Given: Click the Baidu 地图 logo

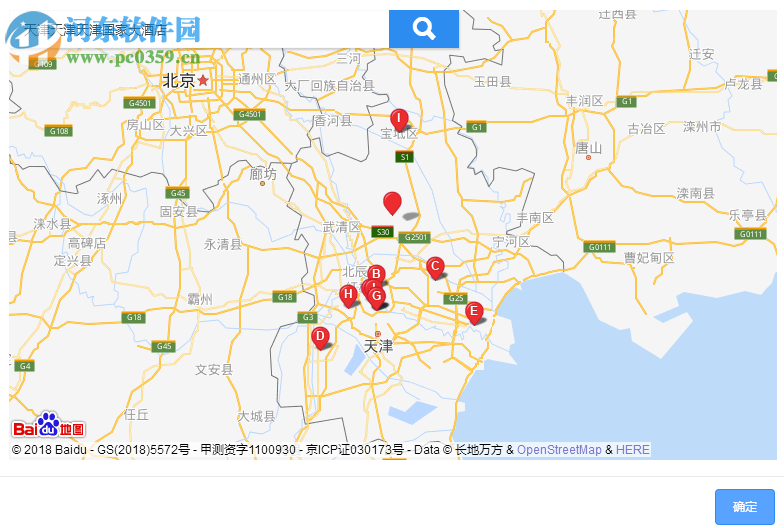Looking at the screenshot, I should pos(48,425).
